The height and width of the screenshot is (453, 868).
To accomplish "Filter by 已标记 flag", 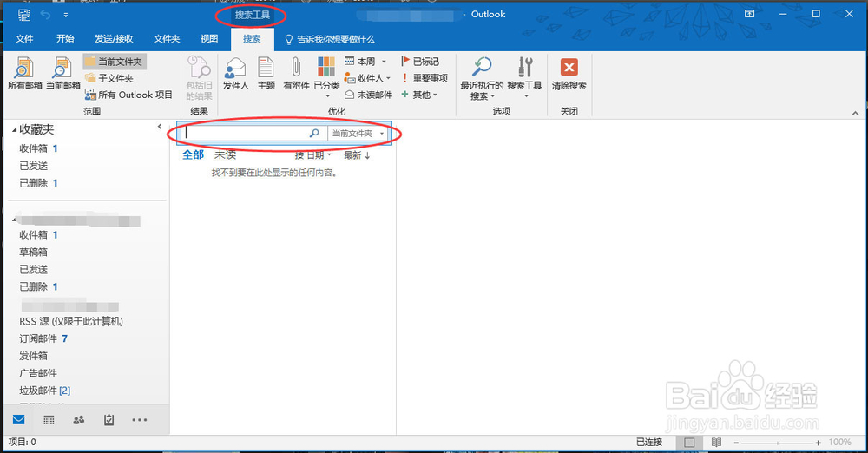I will pyautogui.click(x=420, y=62).
